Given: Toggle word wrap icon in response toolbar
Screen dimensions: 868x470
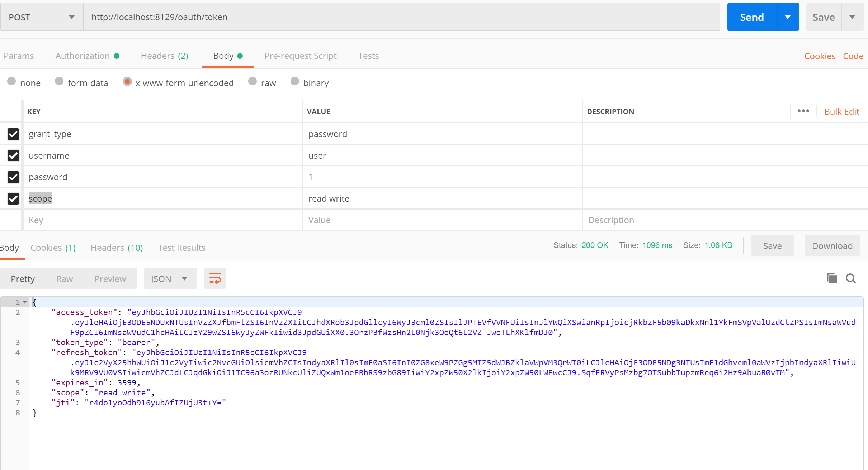Looking at the screenshot, I should tap(215, 278).
